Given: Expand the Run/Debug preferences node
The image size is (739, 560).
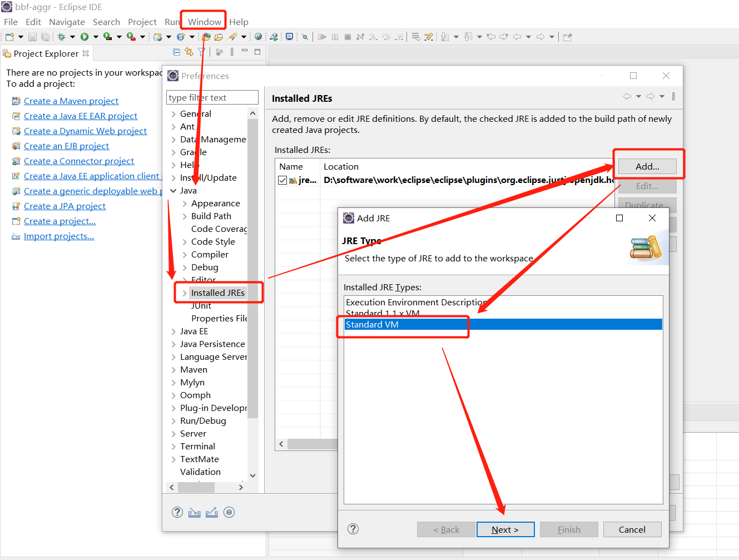Looking at the screenshot, I should [x=173, y=421].
